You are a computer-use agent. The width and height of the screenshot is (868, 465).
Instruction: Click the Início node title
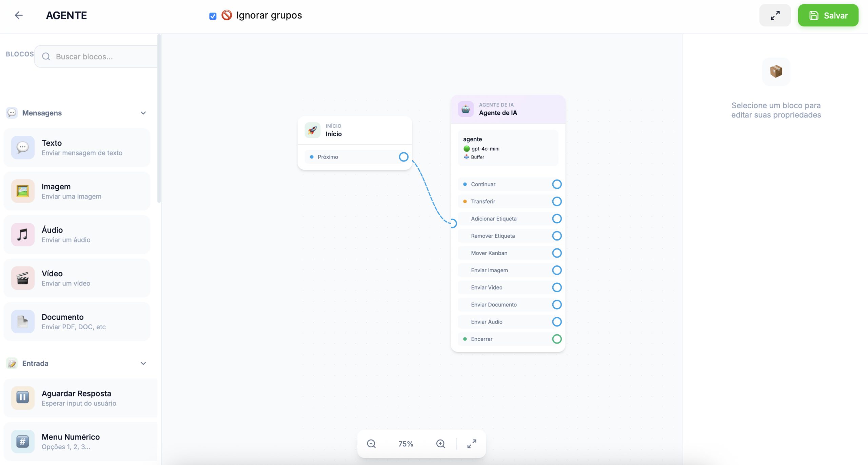(334, 134)
